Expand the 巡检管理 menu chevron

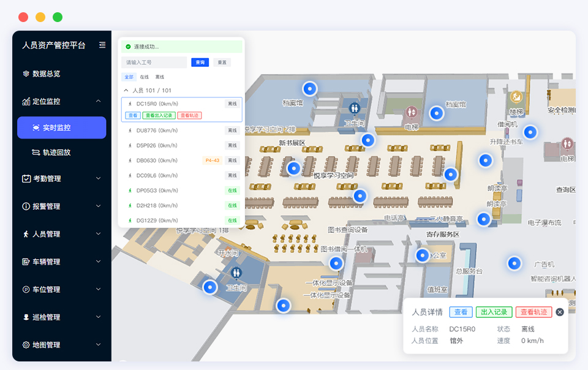tap(98, 317)
